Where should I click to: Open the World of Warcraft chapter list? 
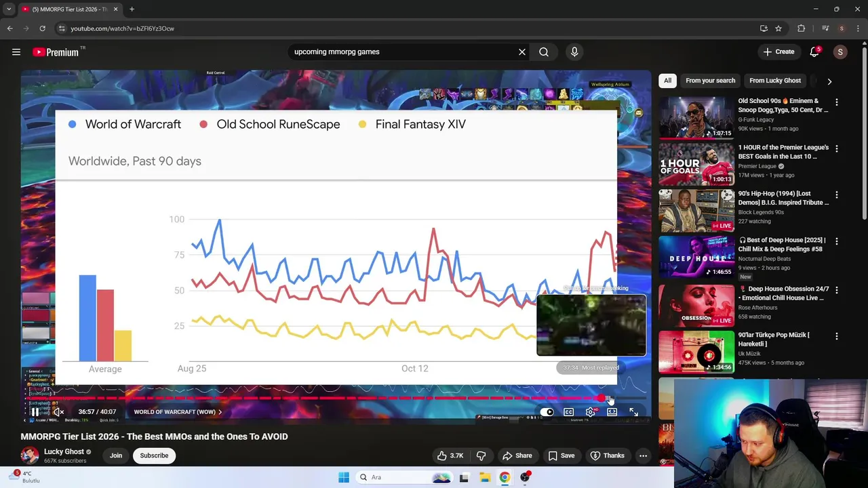pyautogui.click(x=178, y=411)
